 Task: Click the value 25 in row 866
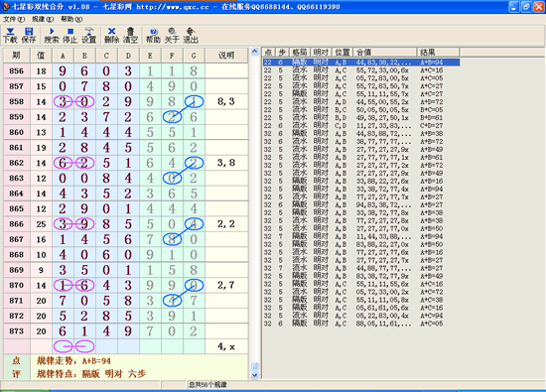41,224
